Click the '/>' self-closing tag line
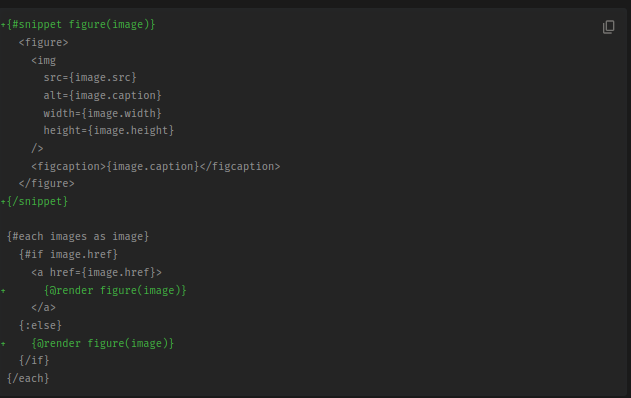 coord(37,148)
